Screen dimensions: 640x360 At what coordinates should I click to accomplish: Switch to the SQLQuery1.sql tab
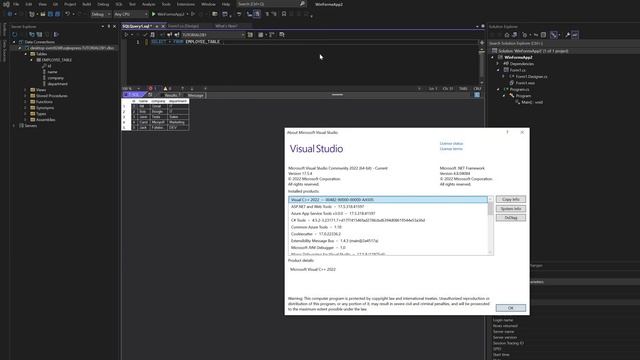[137, 26]
